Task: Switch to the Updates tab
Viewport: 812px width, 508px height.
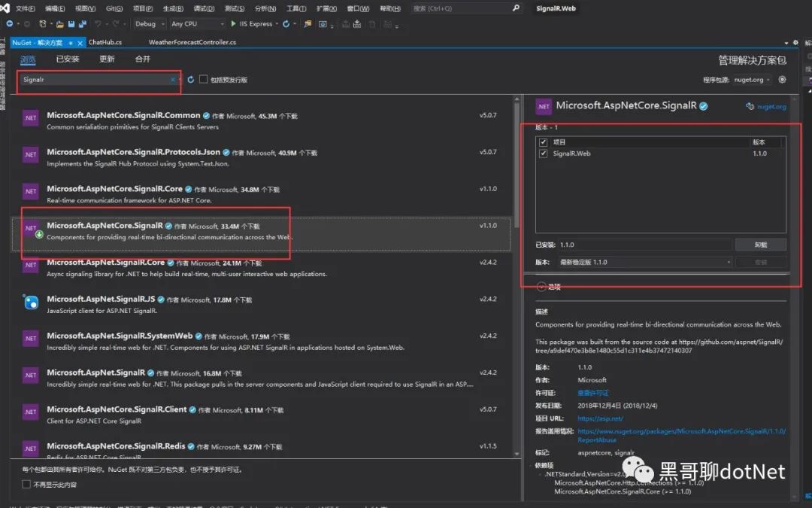Action: [107, 59]
